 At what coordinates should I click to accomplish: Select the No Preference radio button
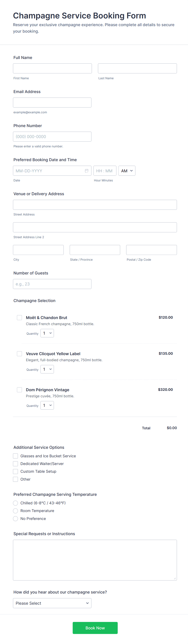15,519
